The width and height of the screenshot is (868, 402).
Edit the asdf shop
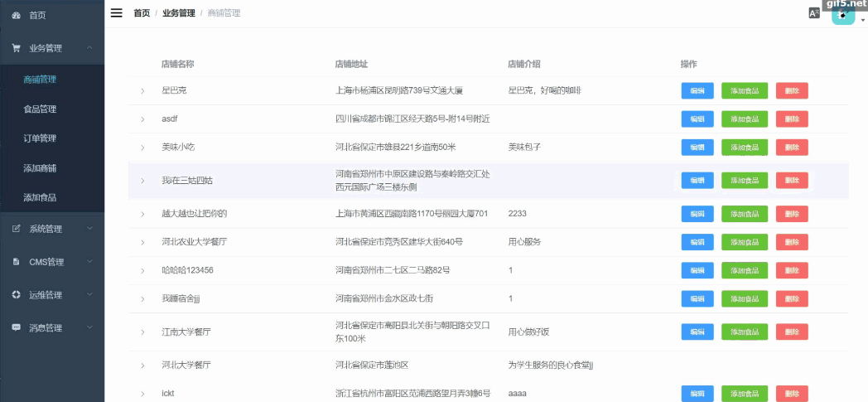(x=697, y=119)
